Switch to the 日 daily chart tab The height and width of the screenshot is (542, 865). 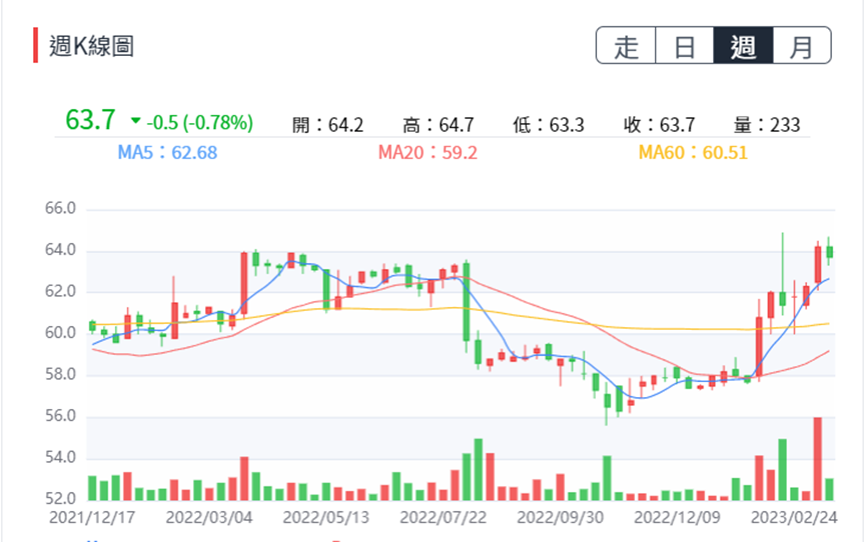point(684,46)
